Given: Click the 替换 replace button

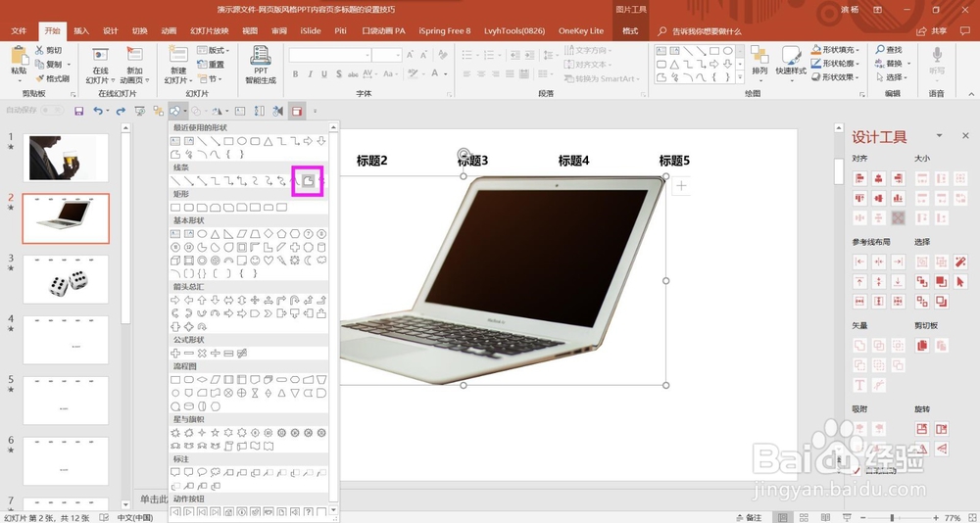Looking at the screenshot, I should (893, 63).
